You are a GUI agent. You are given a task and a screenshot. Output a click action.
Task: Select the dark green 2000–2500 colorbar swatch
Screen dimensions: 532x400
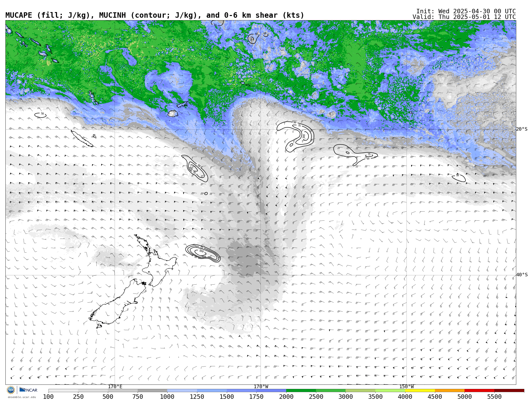(x=301, y=391)
